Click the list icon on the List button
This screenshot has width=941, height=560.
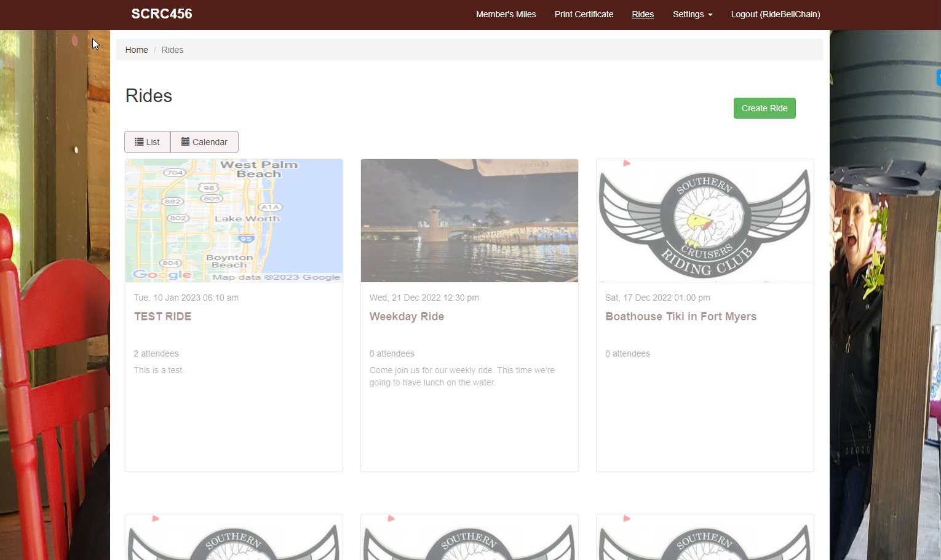pos(140,141)
